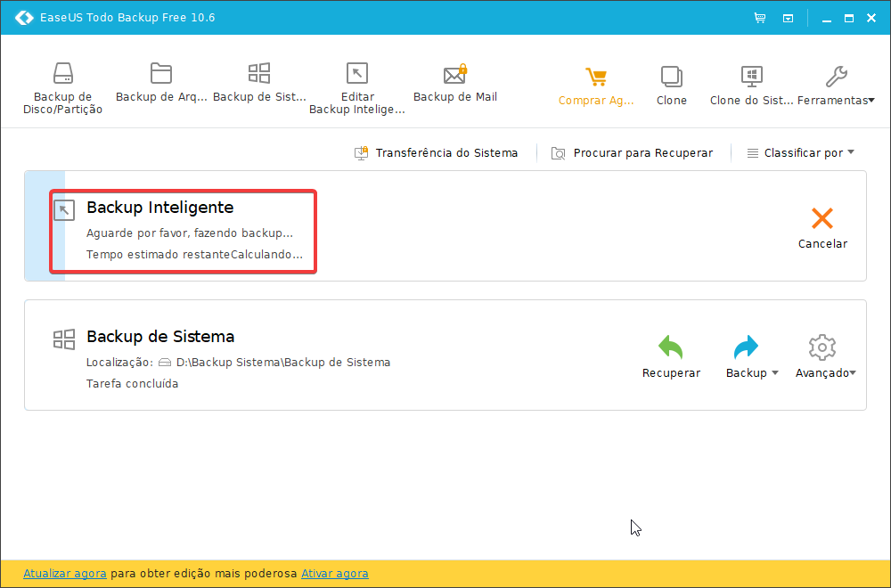891x588 pixels.
Task: Select the Backup de Sistema task title
Action: (160, 337)
